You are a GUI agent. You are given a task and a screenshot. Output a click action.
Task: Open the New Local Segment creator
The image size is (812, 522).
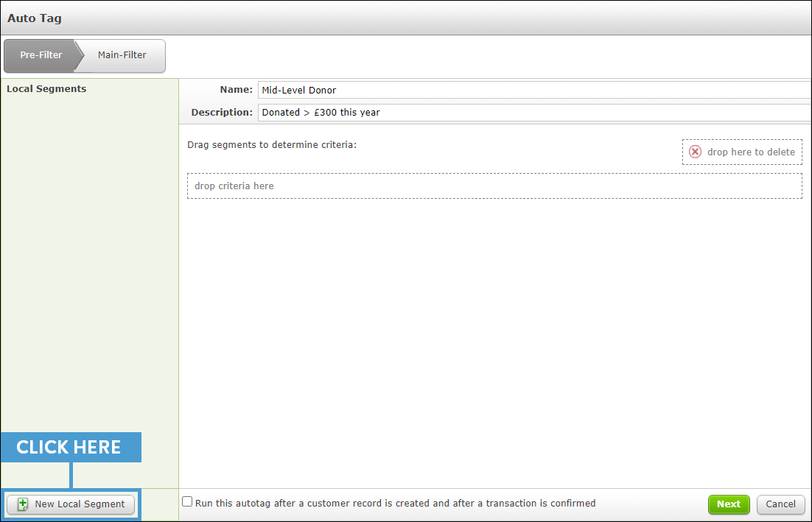71,504
